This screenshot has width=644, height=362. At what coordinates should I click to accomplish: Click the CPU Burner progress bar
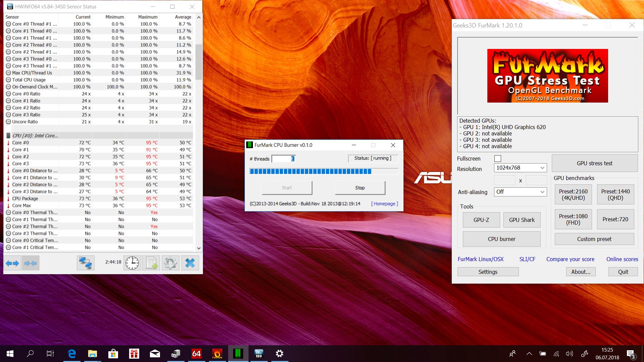[323, 171]
